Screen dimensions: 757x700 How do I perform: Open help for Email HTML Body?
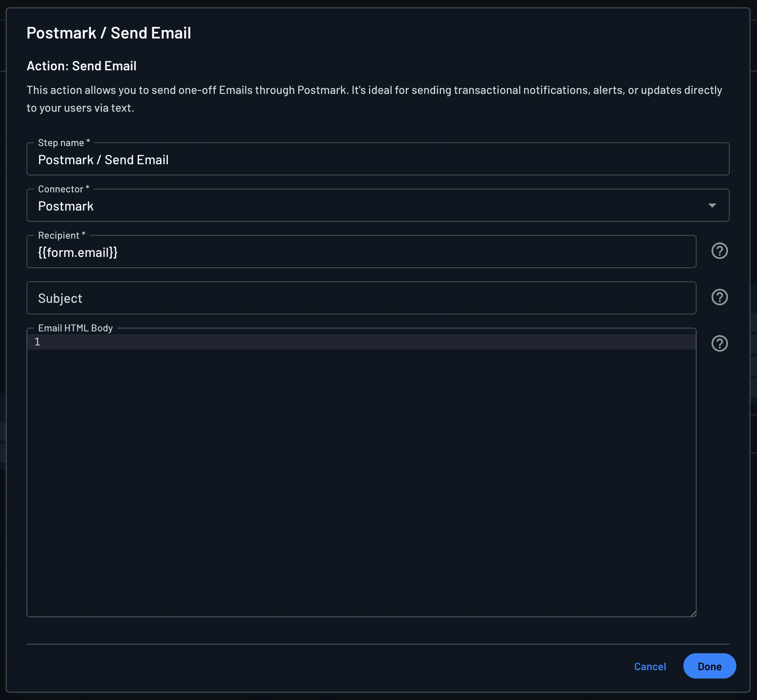(x=719, y=343)
